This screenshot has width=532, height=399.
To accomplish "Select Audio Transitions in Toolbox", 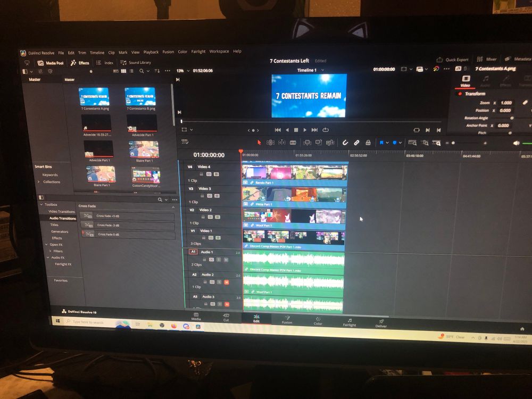I will point(62,218).
